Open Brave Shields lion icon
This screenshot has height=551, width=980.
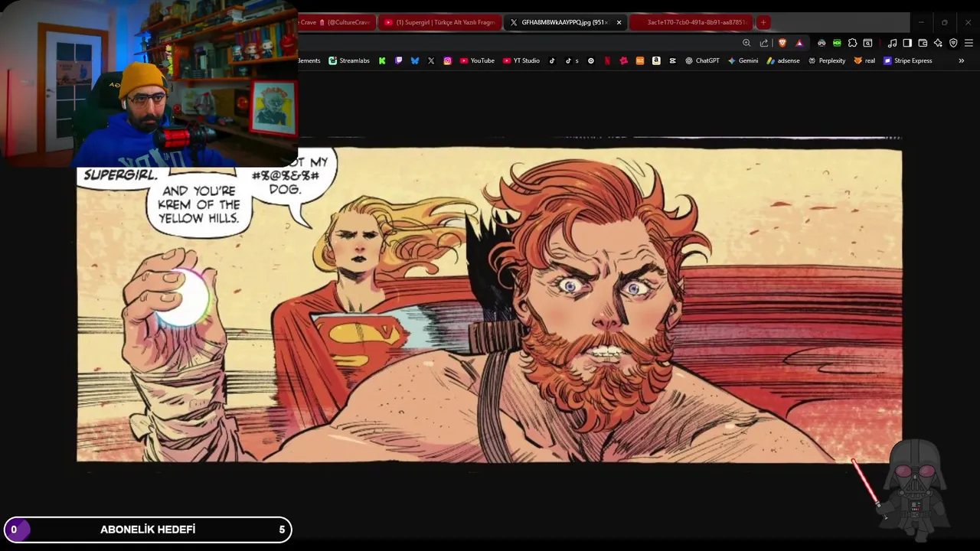pyautogui.click(x=782, y=43)
